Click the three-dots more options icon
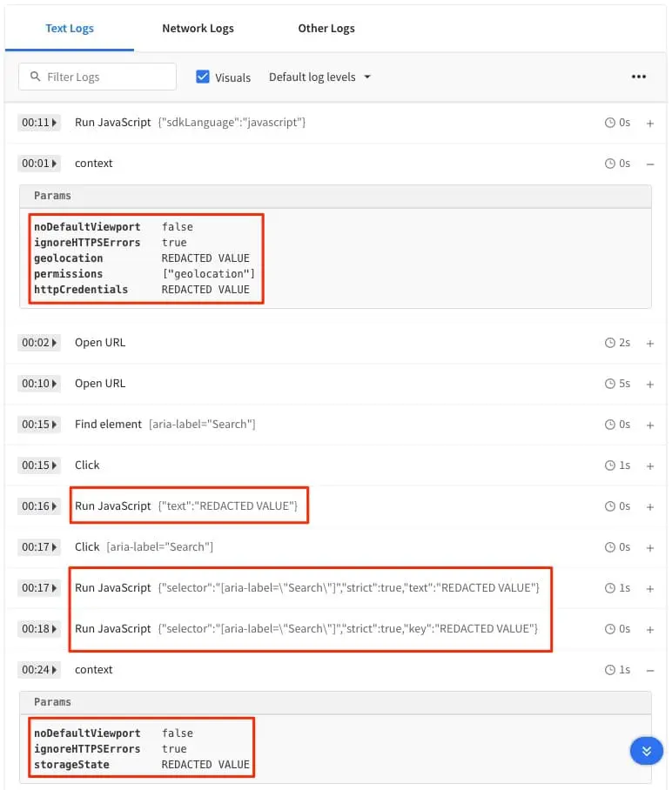The height and width of the screenshot is (790, 672). pos(639,77)
